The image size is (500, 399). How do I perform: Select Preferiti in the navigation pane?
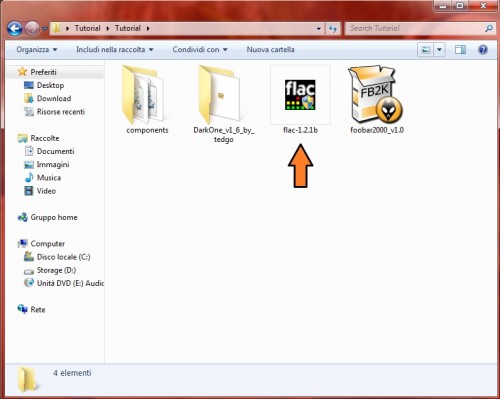tap(43, 72)
